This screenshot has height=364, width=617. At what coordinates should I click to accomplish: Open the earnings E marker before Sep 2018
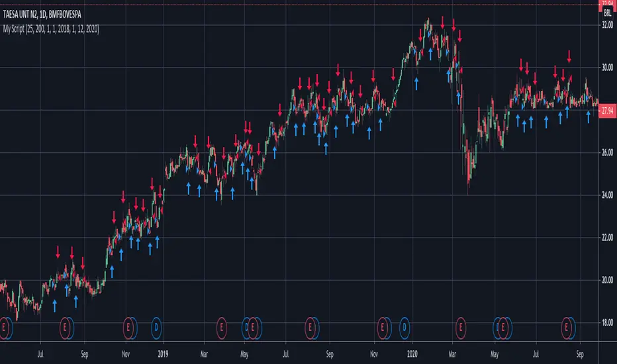[65, 328]
